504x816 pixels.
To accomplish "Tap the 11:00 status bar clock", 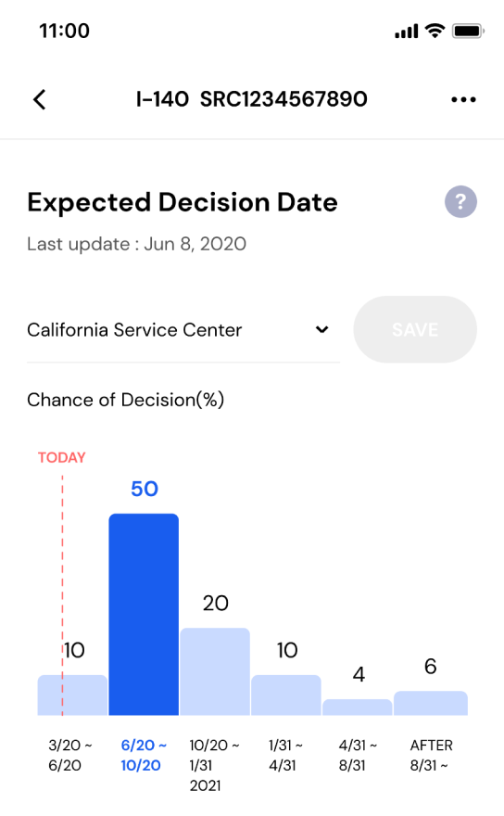I will point(65,32).
